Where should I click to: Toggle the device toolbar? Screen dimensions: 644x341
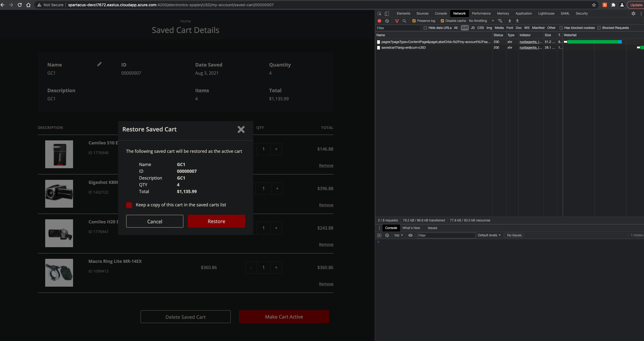[x=387, y=14]
